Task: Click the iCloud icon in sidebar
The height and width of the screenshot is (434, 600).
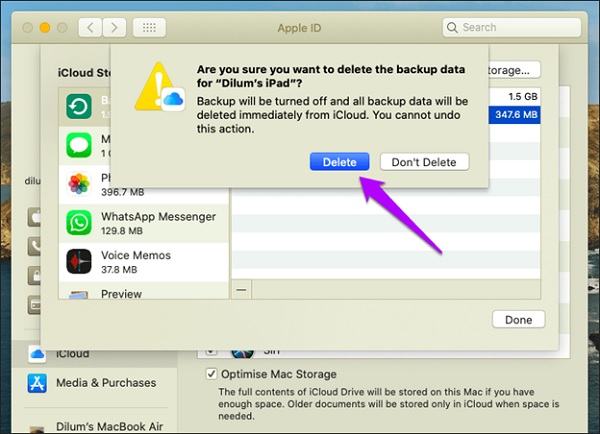Action: (37, 353)
